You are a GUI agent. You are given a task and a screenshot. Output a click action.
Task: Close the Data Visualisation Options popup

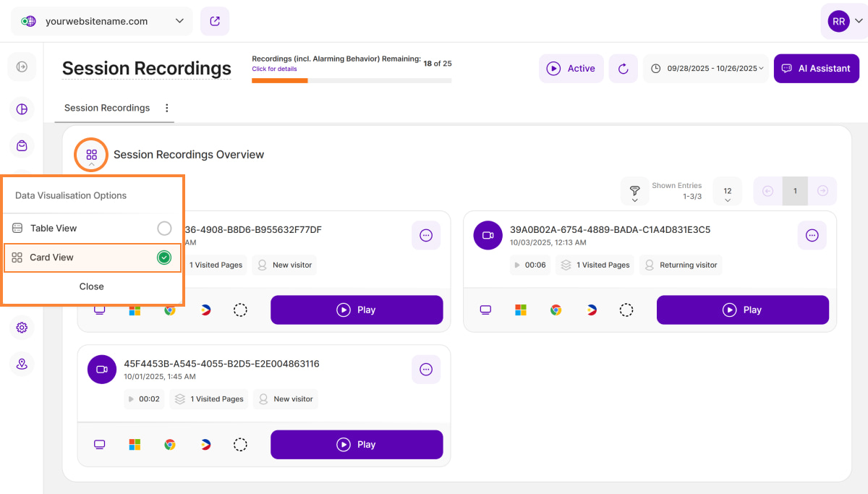[x=92, y=286]
